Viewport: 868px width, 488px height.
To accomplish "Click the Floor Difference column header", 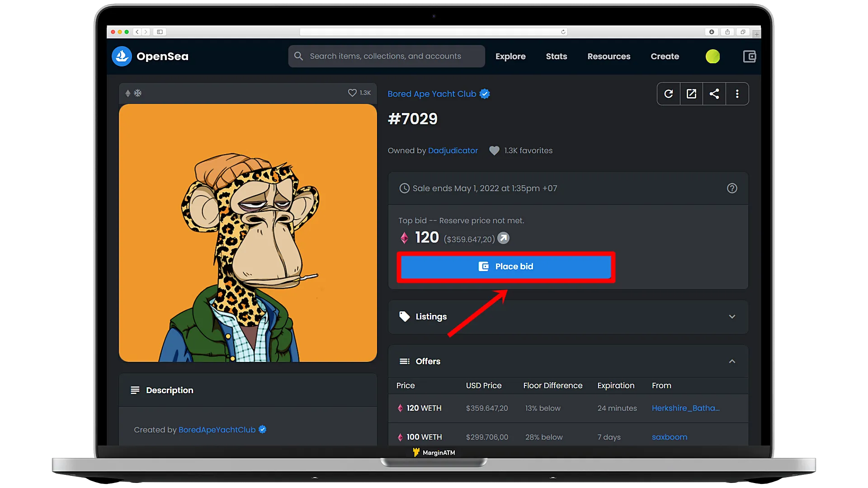I will (x=552, y=385).
